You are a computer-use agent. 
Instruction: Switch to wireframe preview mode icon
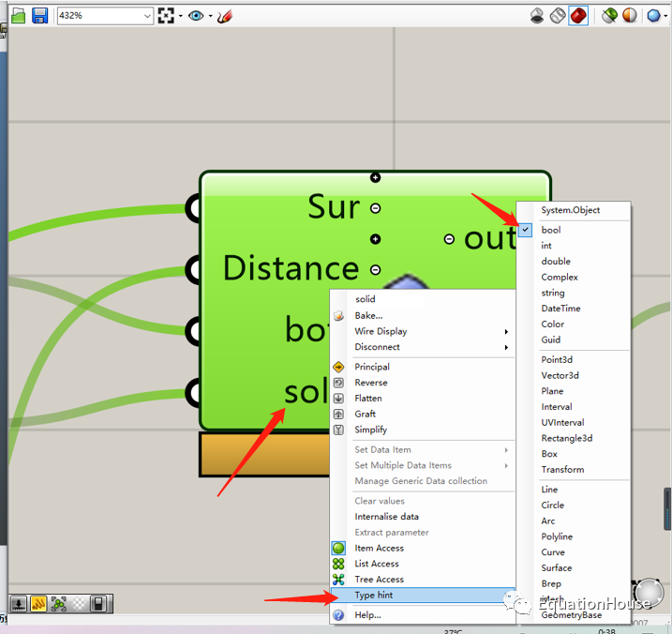tap(558, 16)
